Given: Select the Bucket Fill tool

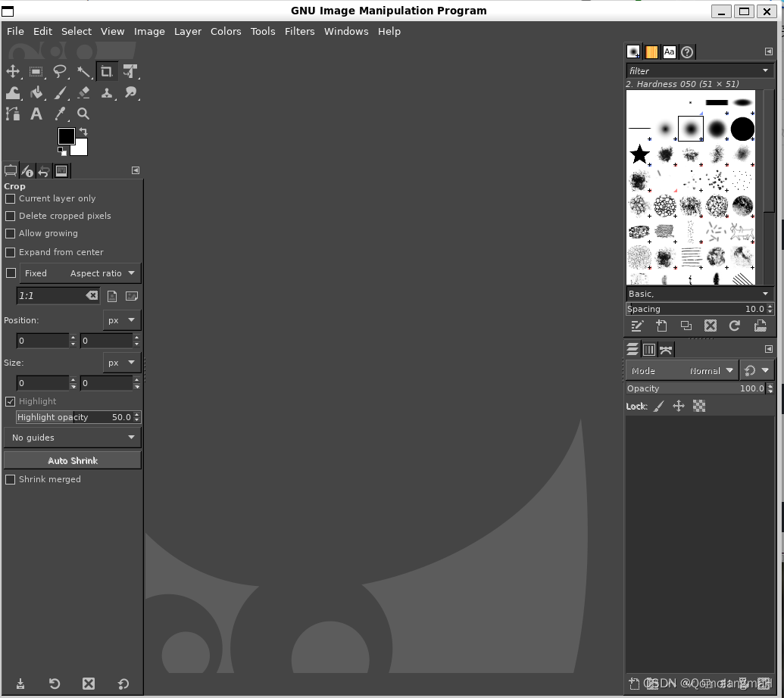Looking at the screenshot, I should click(x=36, y=93).
